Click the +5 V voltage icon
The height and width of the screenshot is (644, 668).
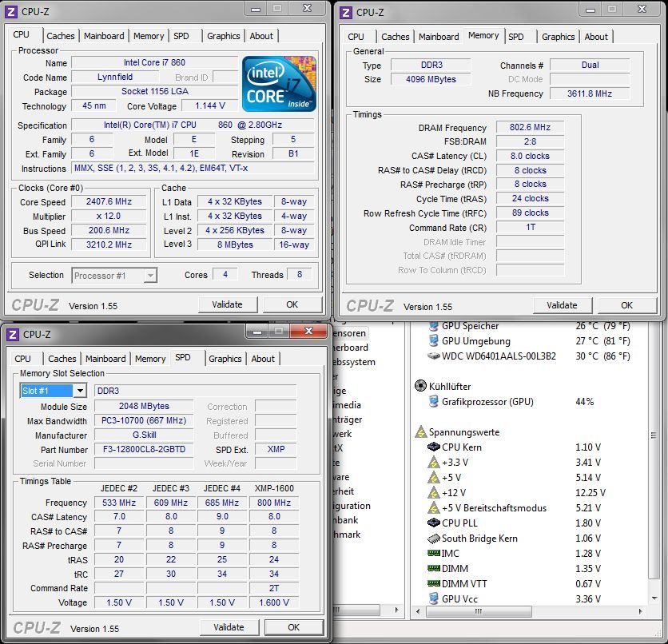433,478
